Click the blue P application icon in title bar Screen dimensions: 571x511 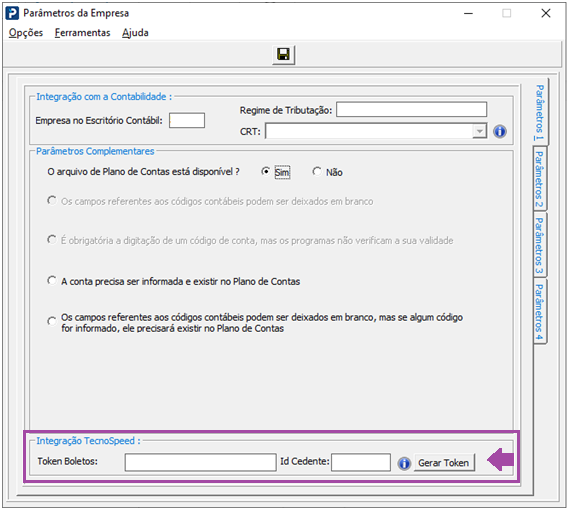pos(12,13)
